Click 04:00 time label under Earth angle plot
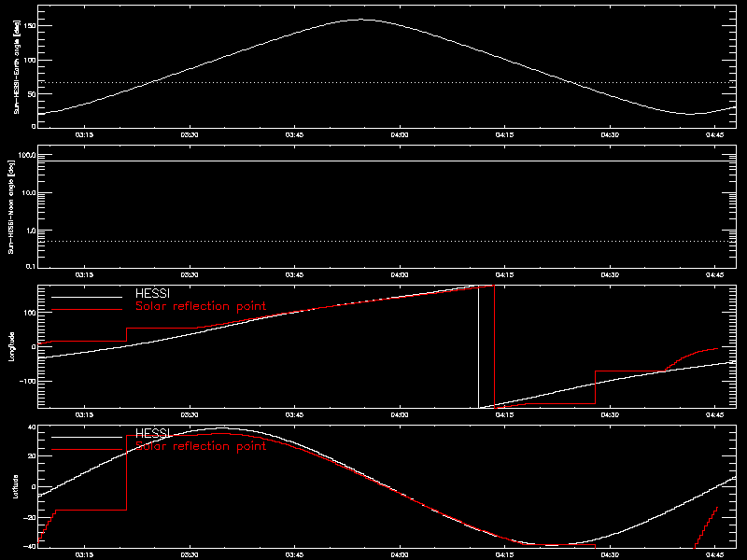Image resolution: width=747 pixels, height=560 pixels. [x=400, y=135]
